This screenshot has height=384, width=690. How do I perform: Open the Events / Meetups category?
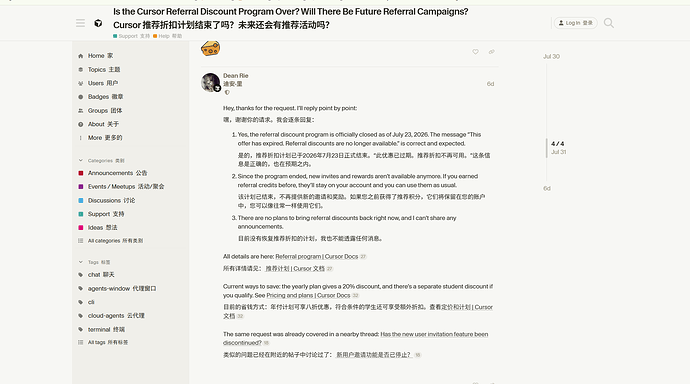(x=131, y=187)
